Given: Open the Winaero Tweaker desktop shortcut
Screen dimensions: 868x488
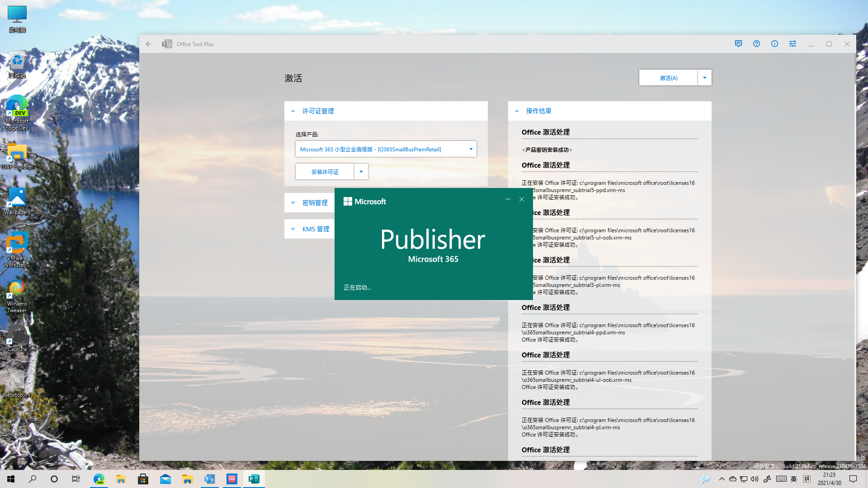Looking at the screenshot, I should (17, 296).
